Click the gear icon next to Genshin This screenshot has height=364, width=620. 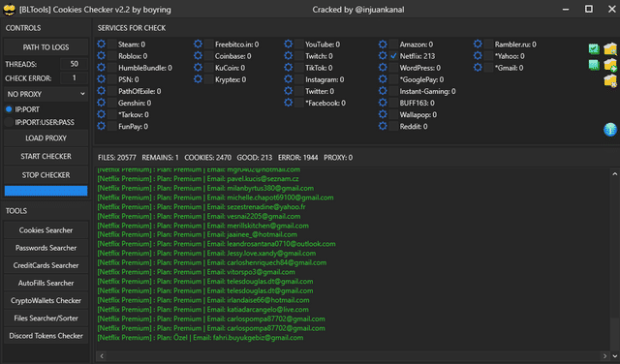coord(101,103)
